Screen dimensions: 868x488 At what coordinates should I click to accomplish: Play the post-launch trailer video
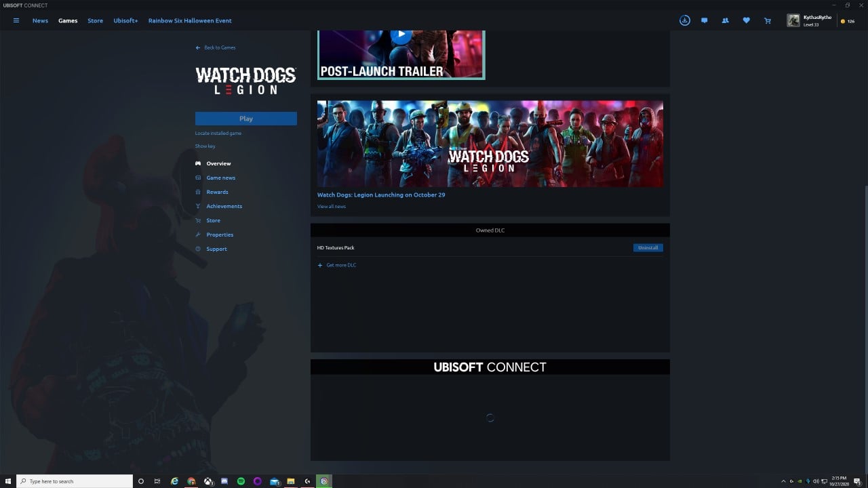[x=401, y=34]
